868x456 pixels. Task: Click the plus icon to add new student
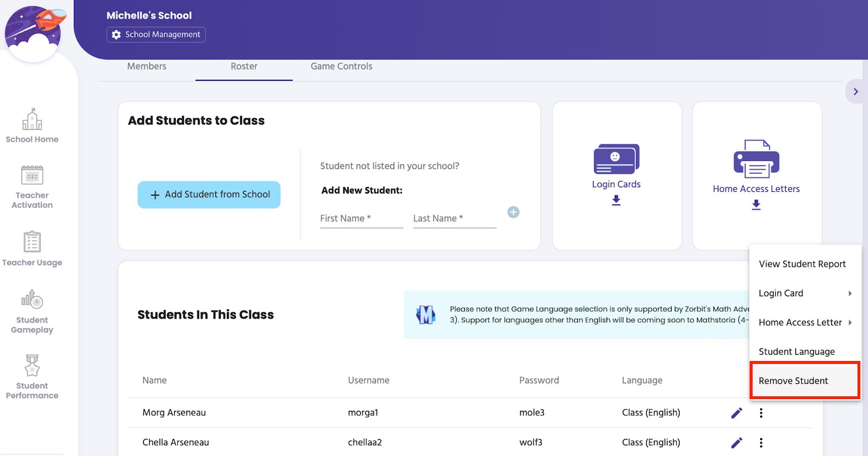513,212
